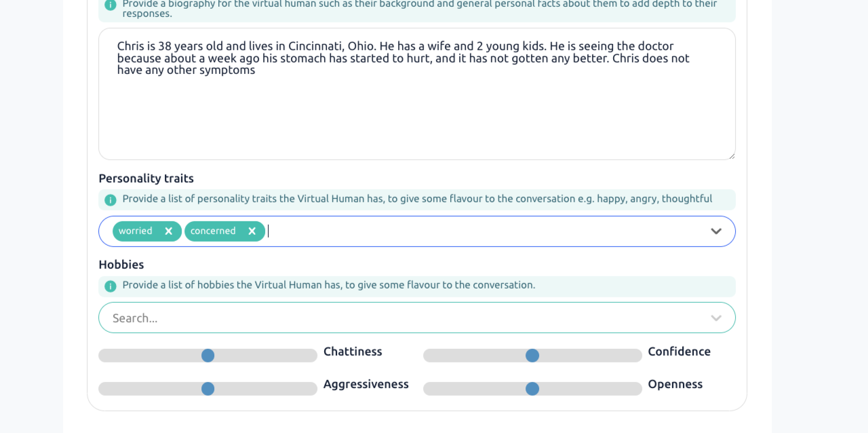The image size is (868, 433).
Task: Select the 'worried' tag label
Action: (136, 231)
